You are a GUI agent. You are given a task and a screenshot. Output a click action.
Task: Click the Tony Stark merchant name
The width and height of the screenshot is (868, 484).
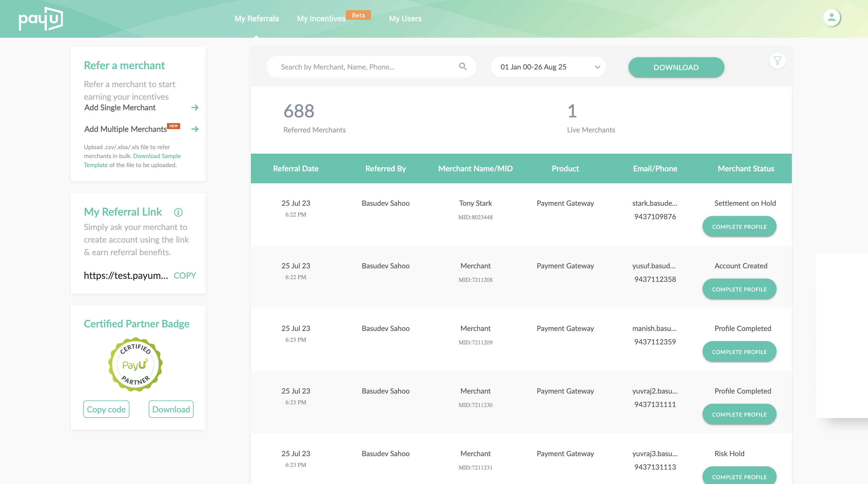click(475, 203)
